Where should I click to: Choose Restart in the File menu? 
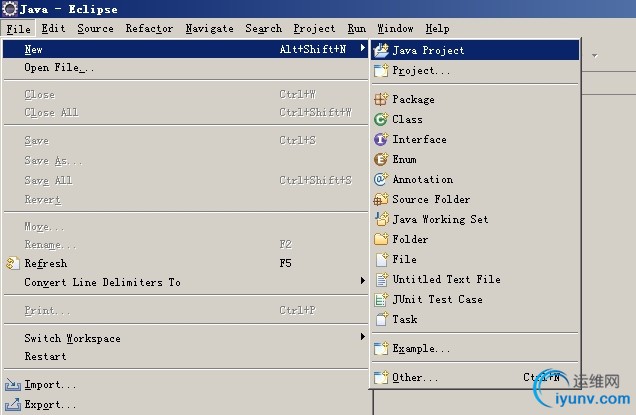(45, 356)
